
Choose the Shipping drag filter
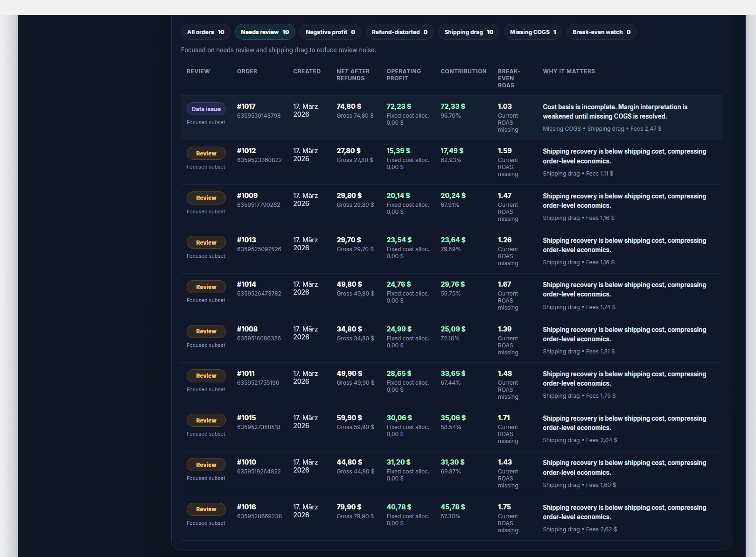(x=468, y=32)
